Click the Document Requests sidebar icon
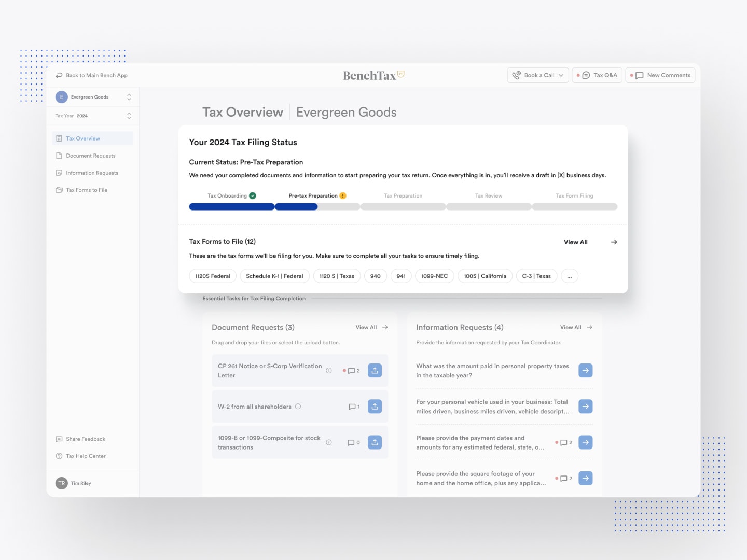This screenshot has height=560, width=747. (x=59, y=156)
